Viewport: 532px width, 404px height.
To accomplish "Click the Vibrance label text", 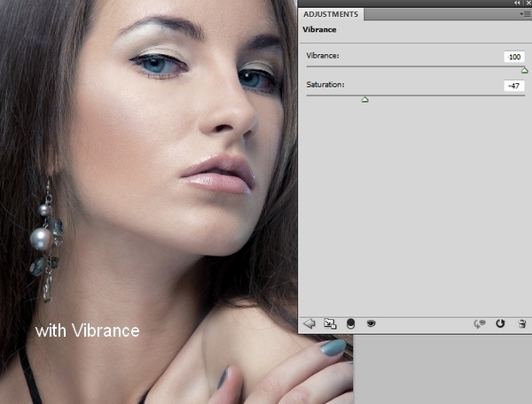I will coord(323,57).
